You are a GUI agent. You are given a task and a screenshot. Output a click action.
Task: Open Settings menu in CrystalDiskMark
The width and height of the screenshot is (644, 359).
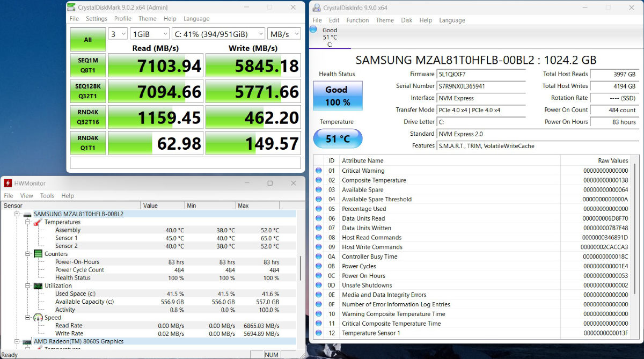(x=97, y=19)
